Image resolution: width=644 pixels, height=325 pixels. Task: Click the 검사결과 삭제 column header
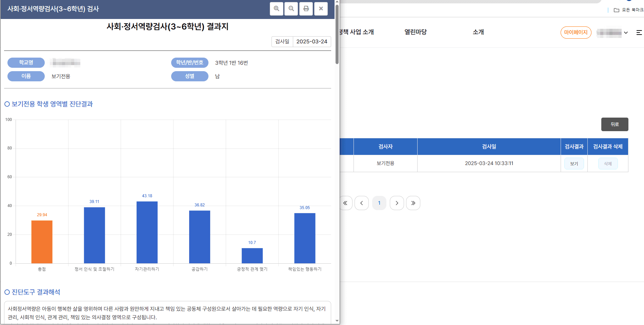click(x=608, y=147)
